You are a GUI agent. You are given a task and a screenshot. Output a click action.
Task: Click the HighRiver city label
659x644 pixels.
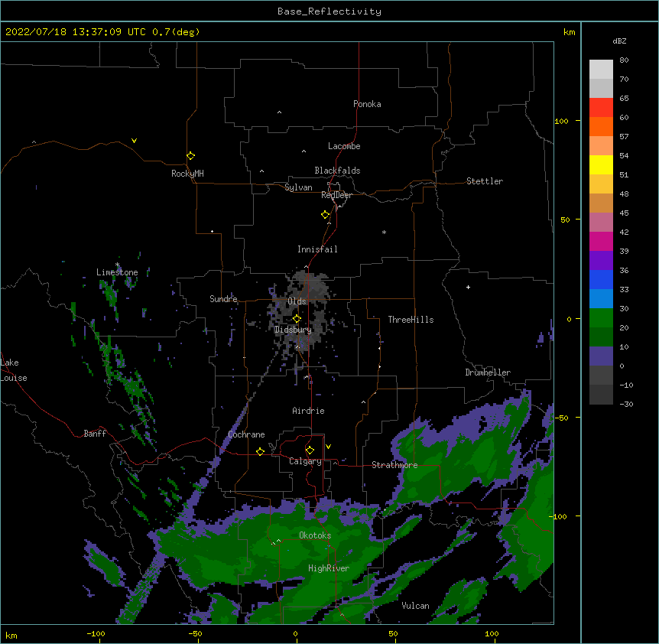(x=329, y=568)
